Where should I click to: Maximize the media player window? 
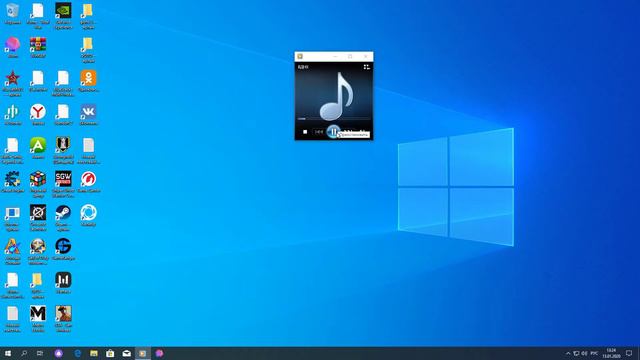point(350,56)
